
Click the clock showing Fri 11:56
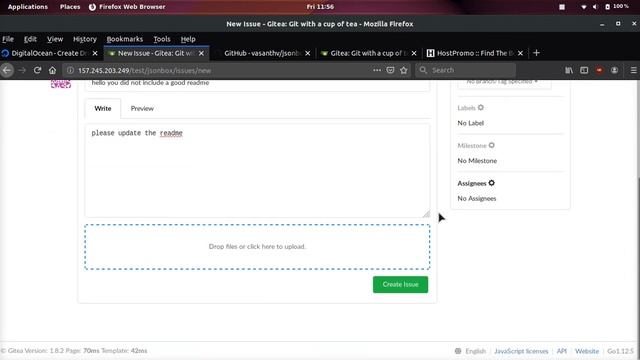pyautogui.click(x=320, y=7)
